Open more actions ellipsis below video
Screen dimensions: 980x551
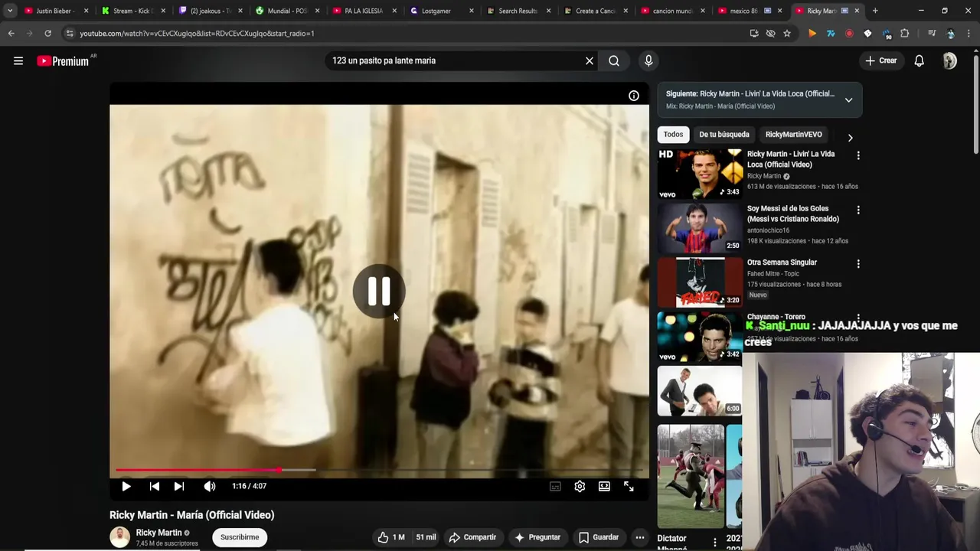(640, 537)
